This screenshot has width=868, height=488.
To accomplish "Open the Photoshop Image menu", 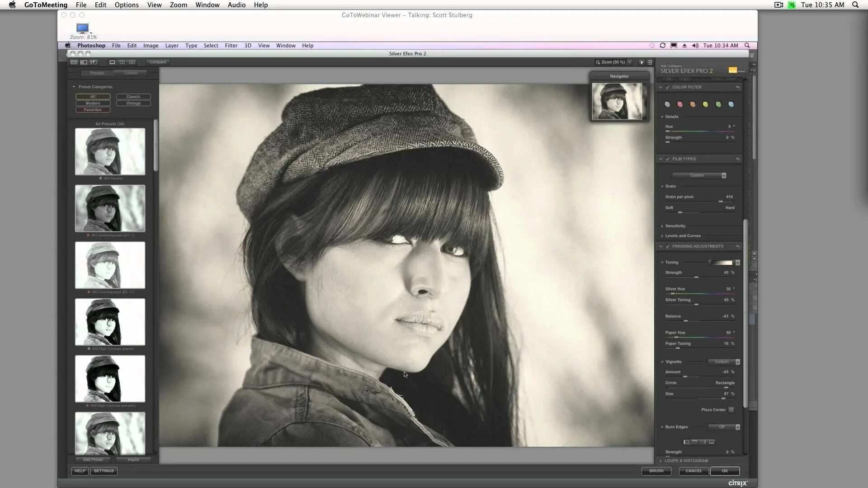I will pyautogui.click(x=151, y=46).
